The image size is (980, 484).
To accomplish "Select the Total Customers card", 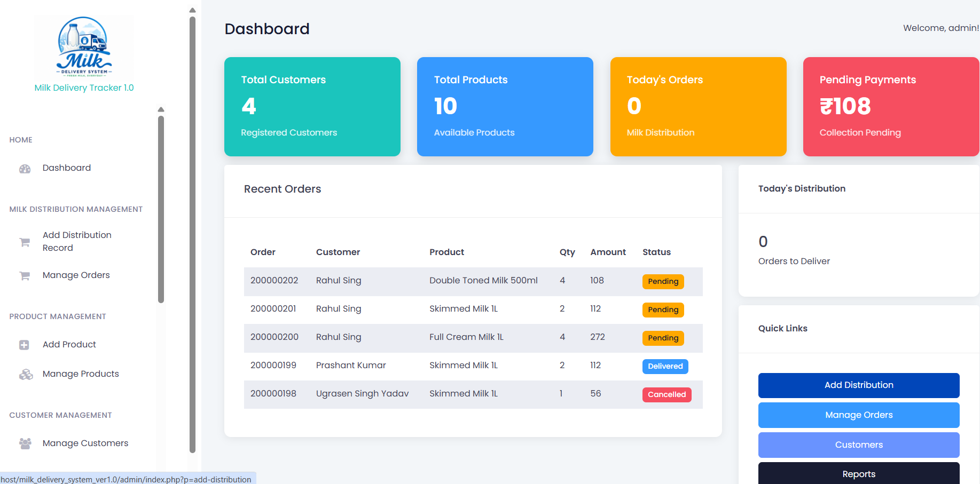I will pyautogui.click(x=312, y=107).
